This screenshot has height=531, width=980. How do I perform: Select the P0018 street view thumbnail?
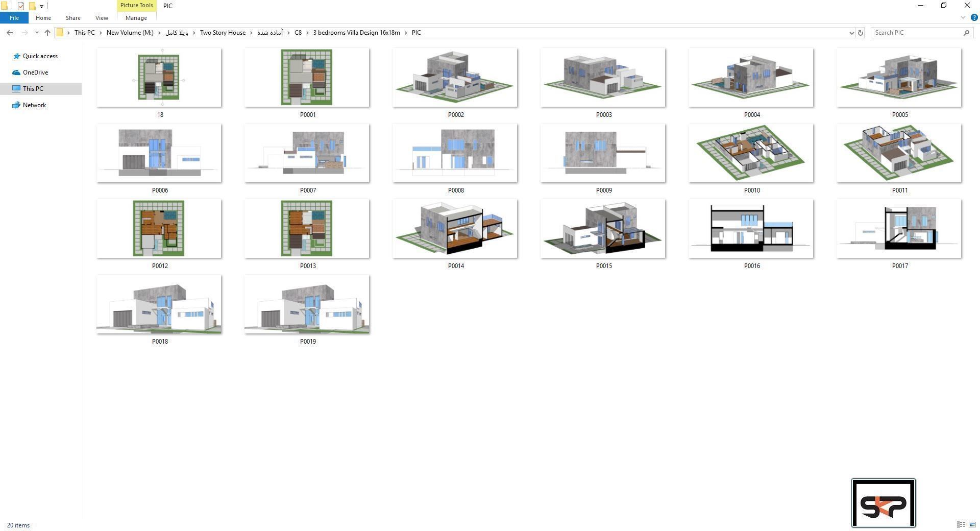coord(159,304)
